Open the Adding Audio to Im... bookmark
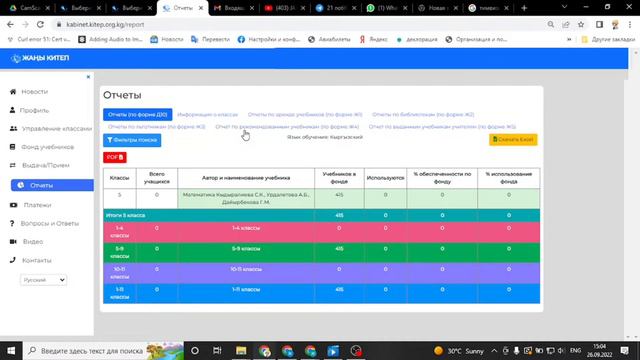This screenshot has height=360, width=640. point(110,39)
